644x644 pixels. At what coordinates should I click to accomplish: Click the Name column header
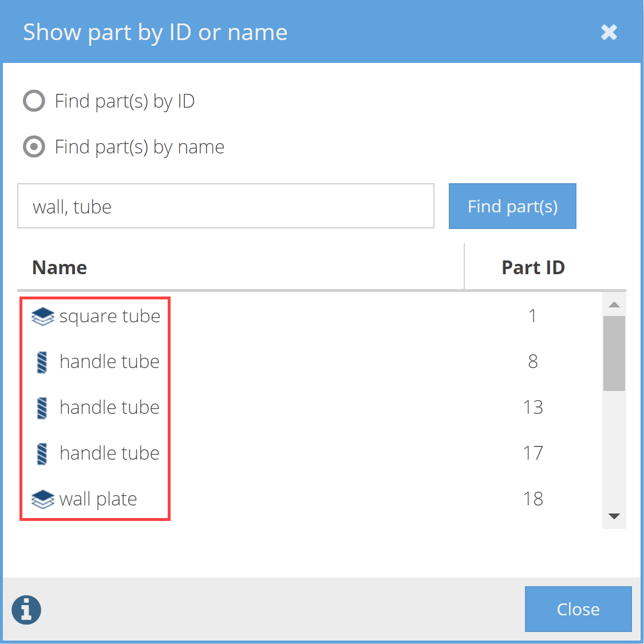(x=60, y=267)
